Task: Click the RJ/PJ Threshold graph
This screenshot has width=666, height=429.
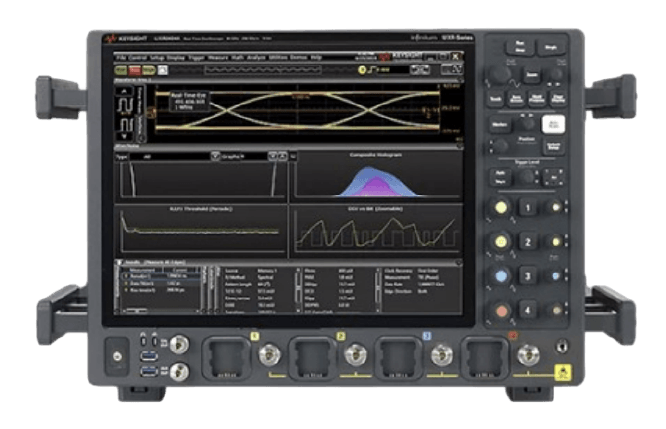Action: click(x=200, y=230)
